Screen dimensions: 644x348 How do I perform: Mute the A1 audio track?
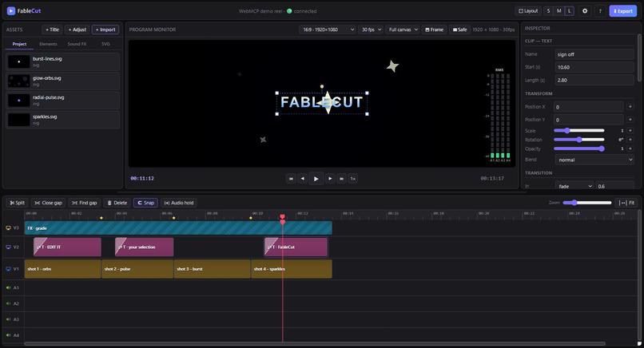point(8,287)
